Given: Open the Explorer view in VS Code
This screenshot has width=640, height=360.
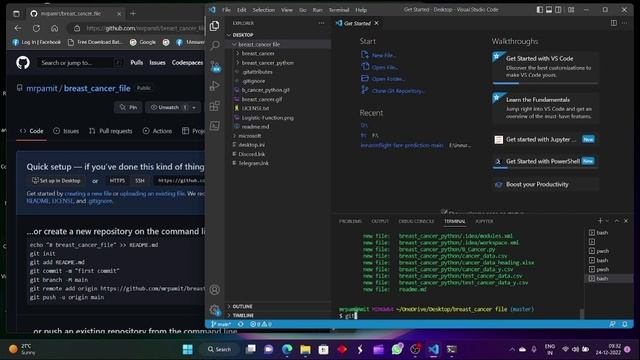Looking at the screenshot, I should (x=214, y=26).
